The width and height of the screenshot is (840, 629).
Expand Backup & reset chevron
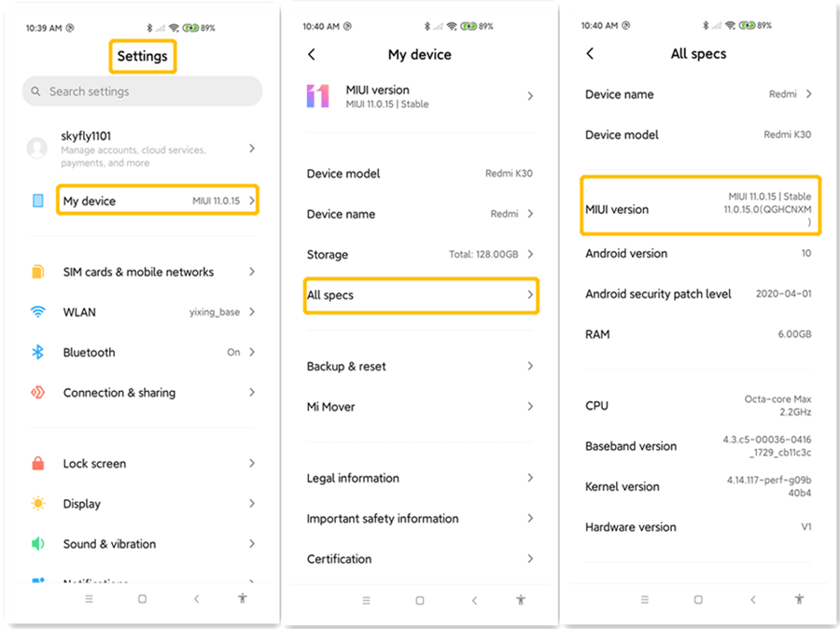530,367
